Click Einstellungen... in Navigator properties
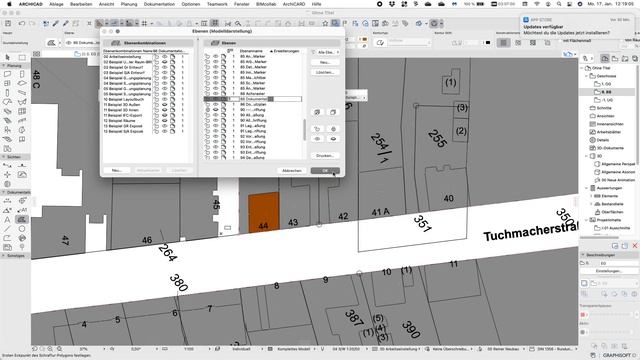Screen dimensions: 640x360 [609, 271]
